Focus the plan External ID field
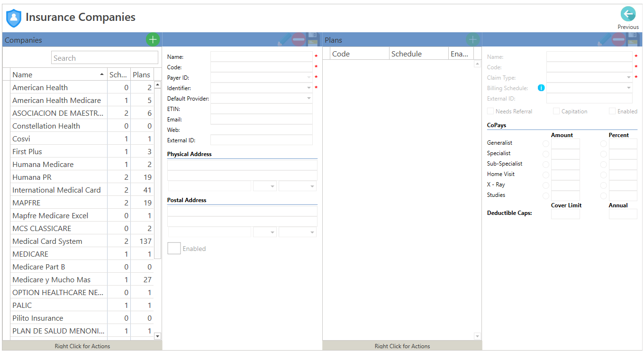This screenshot has height=352, width=644. pyautogui.click(x=590, y=98)
